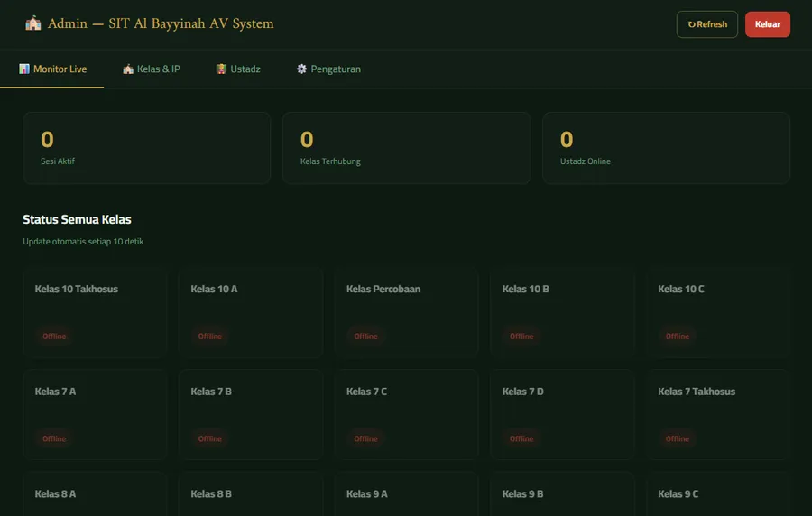This screenshot has width=812, height=516.
Task: Click the 0 value above Ustadz Online
Action: point(567,139)
